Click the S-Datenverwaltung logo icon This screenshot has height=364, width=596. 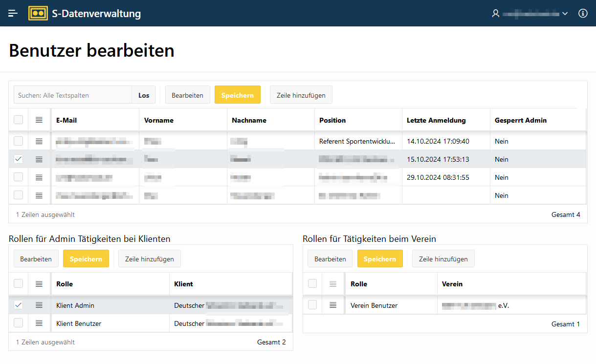click(38, 14)
